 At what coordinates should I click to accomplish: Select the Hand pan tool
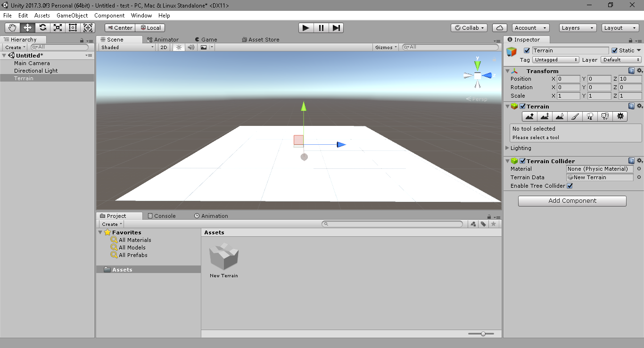tap(12, 27)
